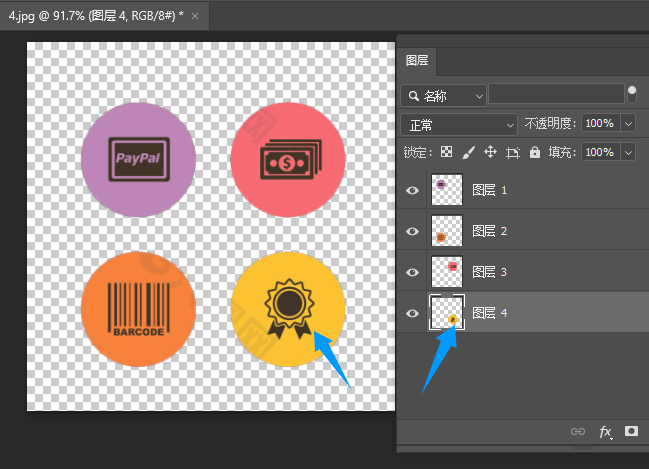Screen dimensions: 649x469
Task: Click link layers chain icon
Action: [x=578, y=431]
